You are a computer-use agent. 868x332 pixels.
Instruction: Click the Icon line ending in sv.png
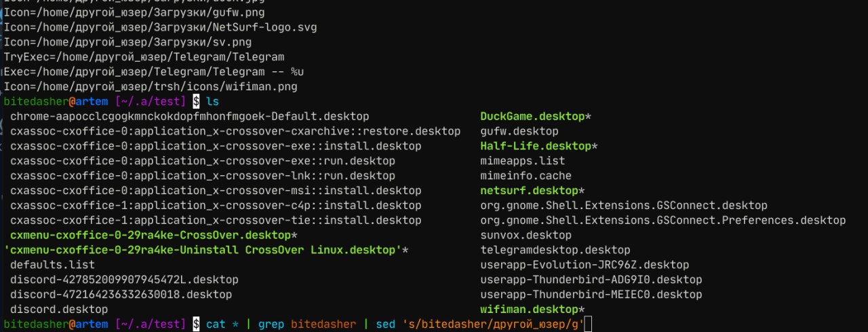[127, 42]
